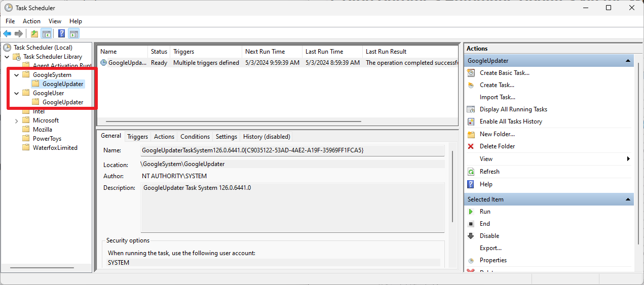This screenshot has height=285, width=644.
Task: Open the Help menu in menu bar
Action: point(75,21)
